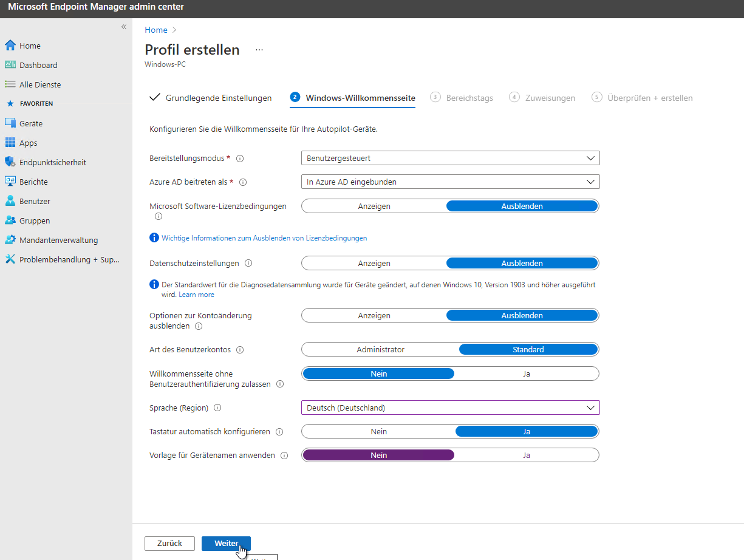The width and height of the screenshot is (744, 560).
Task: Show info for Bereitstellungsmodus
Action: 240,159
